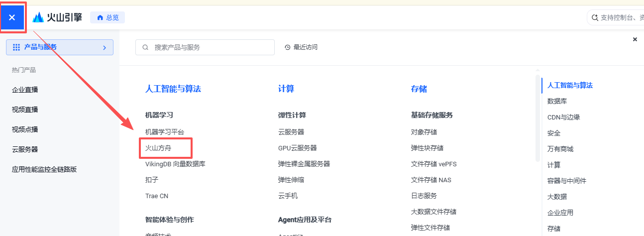Click the 搜索产品与服务 search field
The image size is (644, 236).
[x=205, y=47]
